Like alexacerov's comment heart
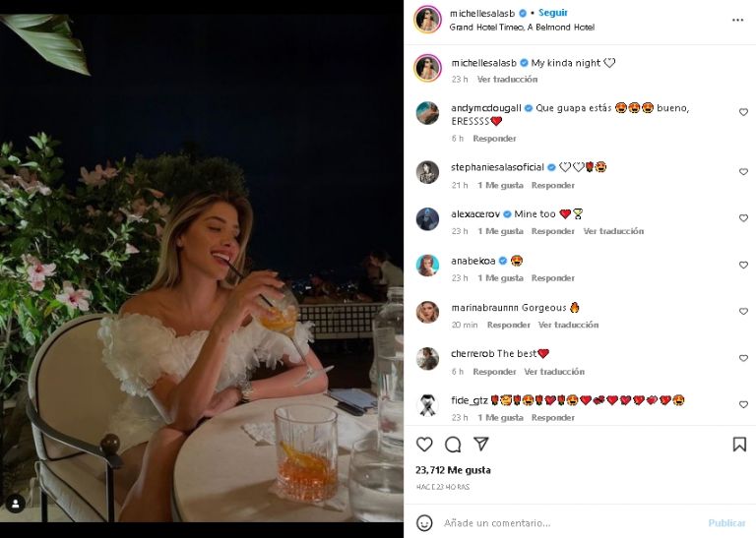The width and height of the screenshot is (756, 538). click(743, 218)
